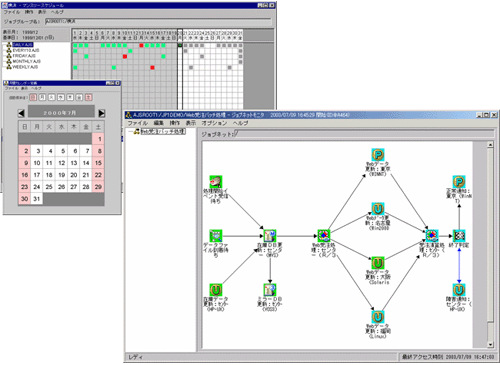500x365 pixels.
Task: Click the 2000年7月 month label in calendar
Action: [61, 113]
